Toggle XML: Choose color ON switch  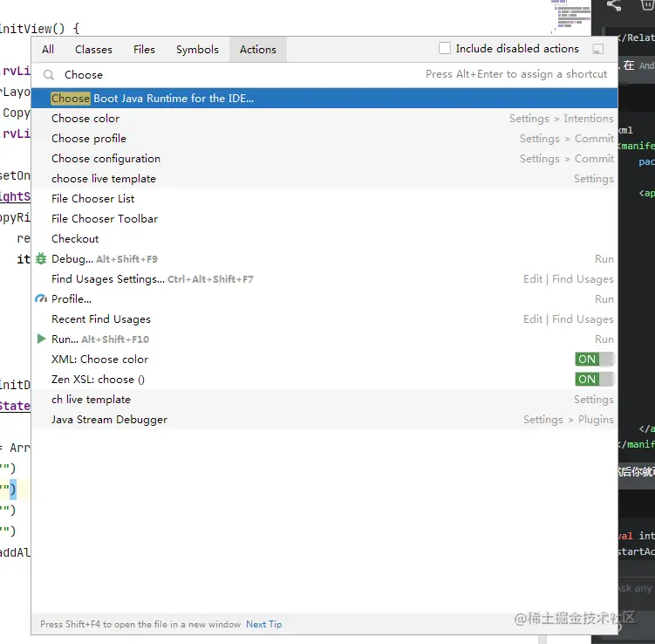point(594,359)
